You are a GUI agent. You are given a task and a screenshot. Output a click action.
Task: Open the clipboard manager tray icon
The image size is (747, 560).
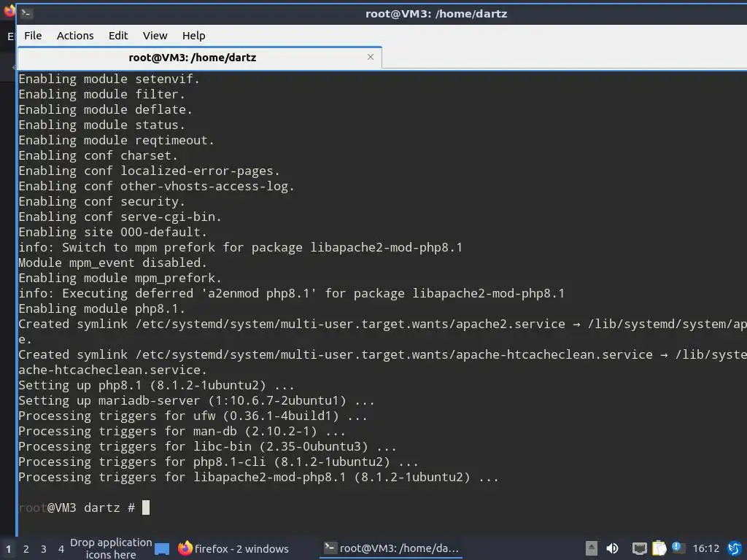point(659,548)
